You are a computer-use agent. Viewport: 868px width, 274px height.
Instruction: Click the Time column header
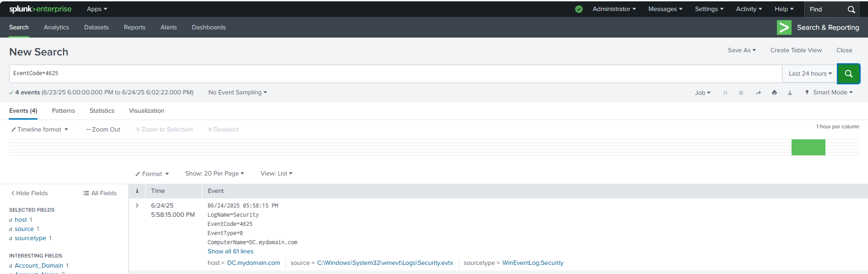point(158,191)
